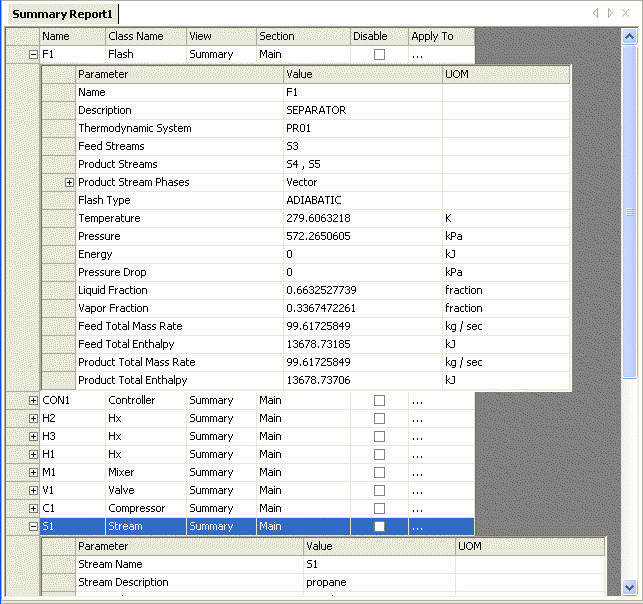Click the vertical scrollbar thumb

point(629,212)
